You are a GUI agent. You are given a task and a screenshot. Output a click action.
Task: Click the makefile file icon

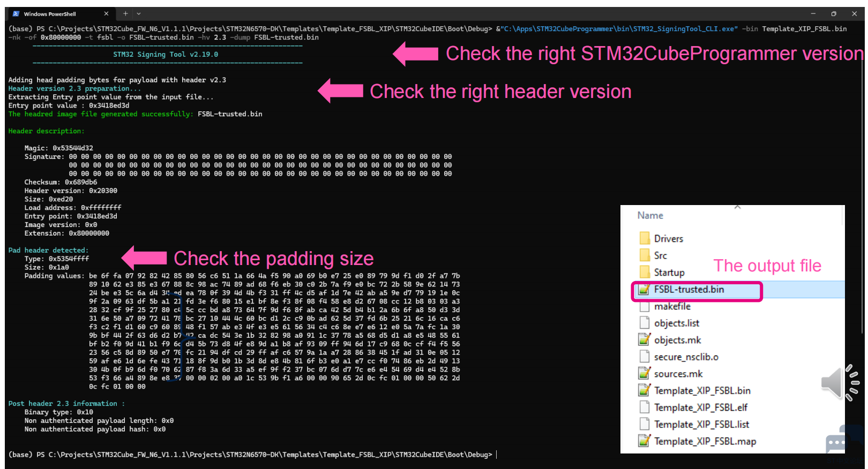[645, 306]
